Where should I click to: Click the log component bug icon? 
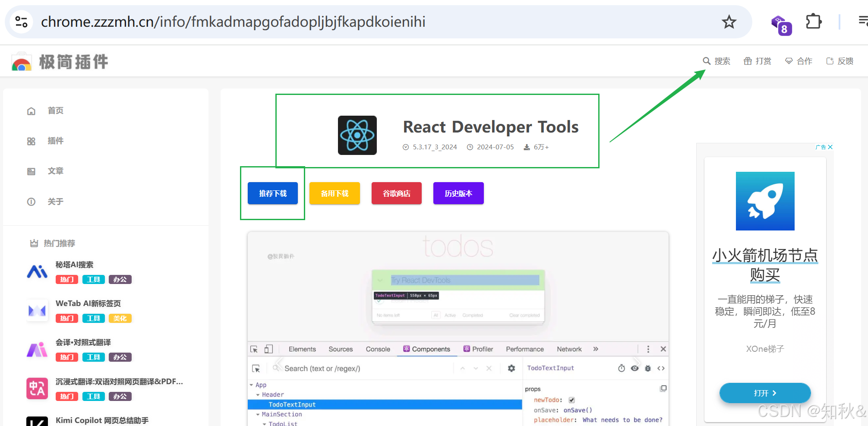tap(648, 368)
